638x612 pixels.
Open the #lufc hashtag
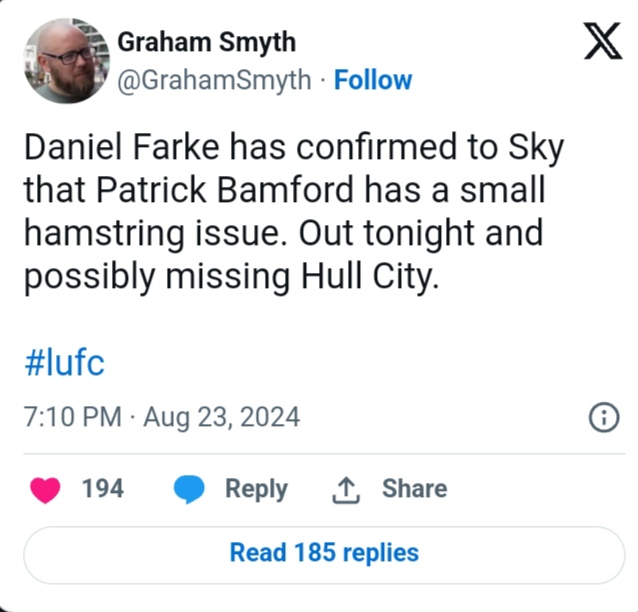(x=63, y=362)
